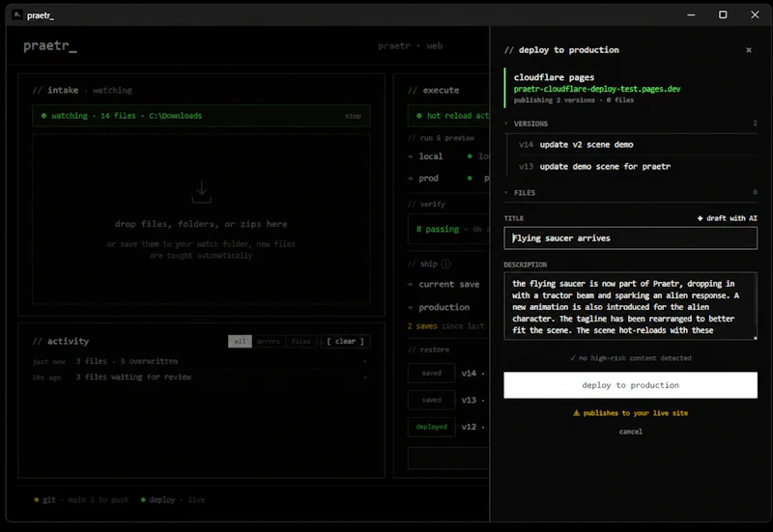Expand chevron on '3 overwritten' activity row

pyautogui.click(x=365, y=361)
